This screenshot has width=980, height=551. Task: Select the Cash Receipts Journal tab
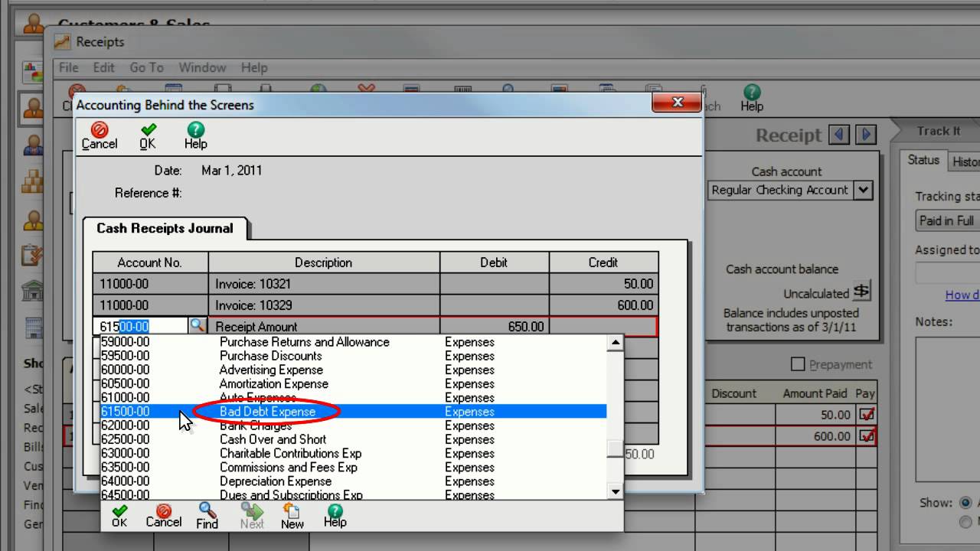point(165,228)
